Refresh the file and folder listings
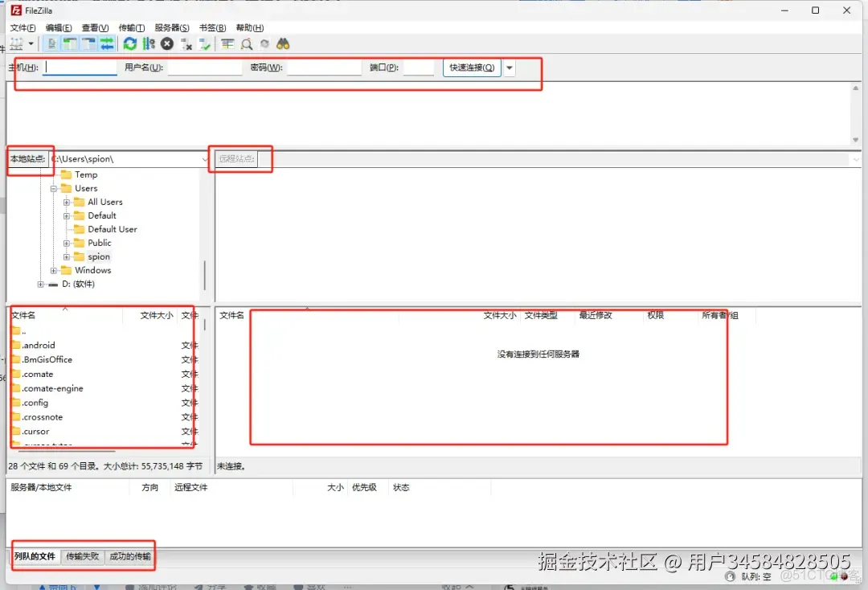Image resolution: width=868 pixels, height=590 pixels. click(x=129, y=44)
